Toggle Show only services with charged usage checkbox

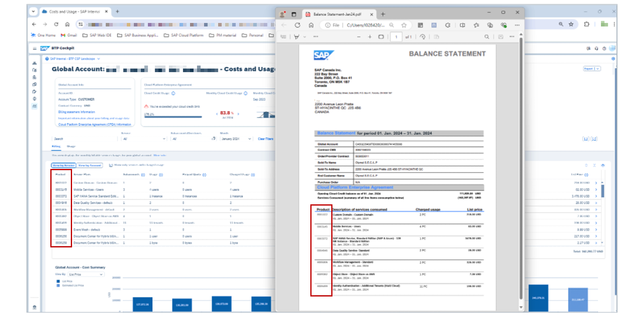click(111, 165)
